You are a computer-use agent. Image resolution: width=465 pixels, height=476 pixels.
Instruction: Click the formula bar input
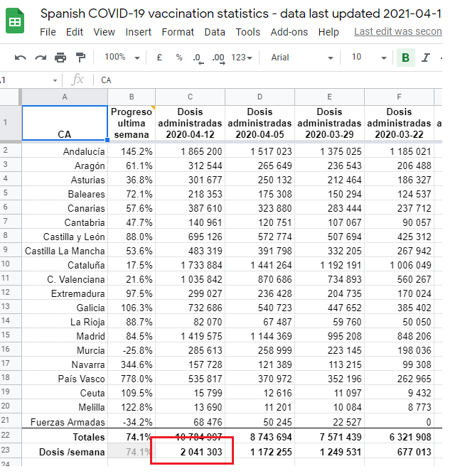(270, 80)
